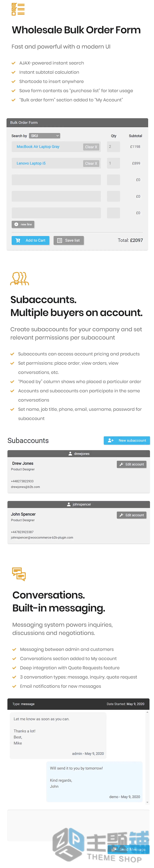Screen dimensions: 154x868
Task: Click the add-user icon in New subaccount
Action: (111, 440)
